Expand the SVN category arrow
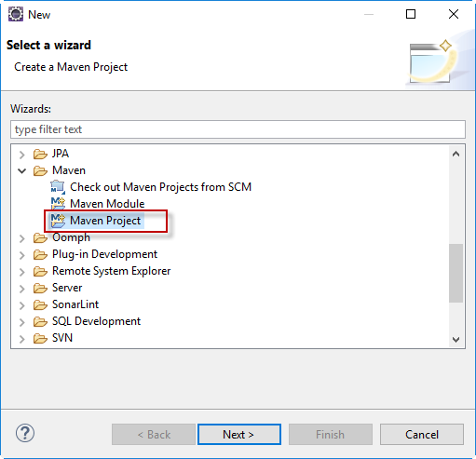Screen dimensions: 476x459 (x=22, y=339)
